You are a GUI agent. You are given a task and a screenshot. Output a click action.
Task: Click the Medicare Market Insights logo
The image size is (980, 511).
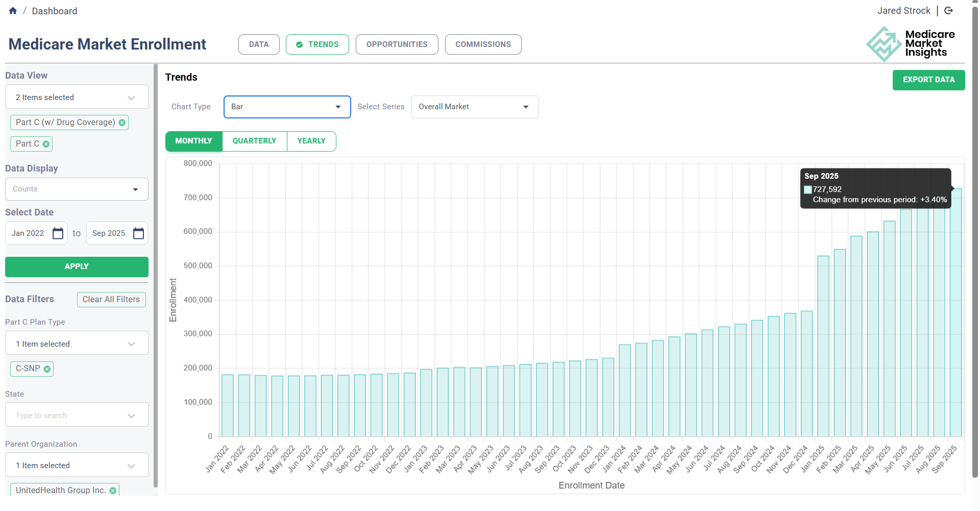[x=910, y=44]
